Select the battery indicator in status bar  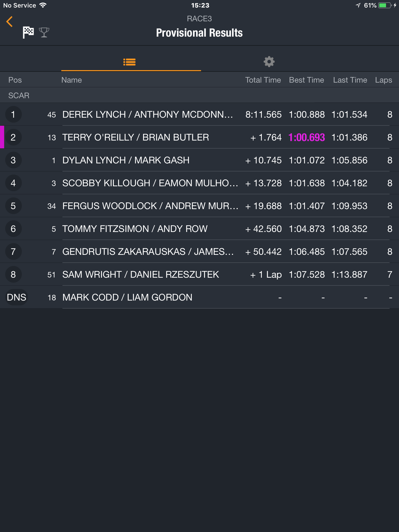385,5
